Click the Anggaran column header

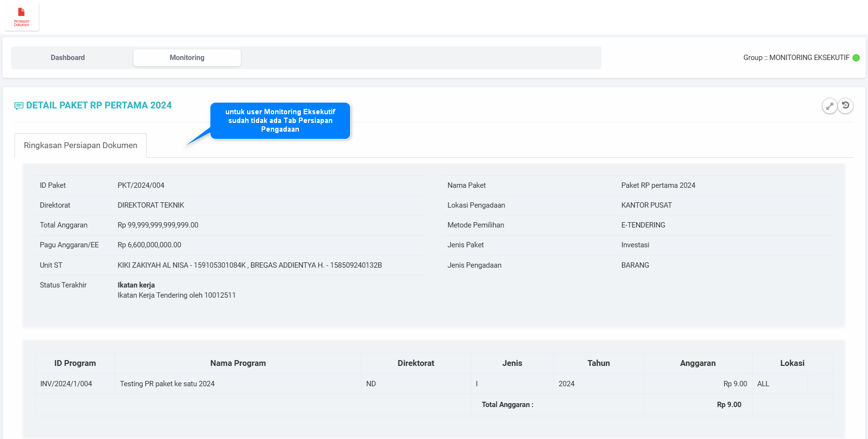point(697,363)
